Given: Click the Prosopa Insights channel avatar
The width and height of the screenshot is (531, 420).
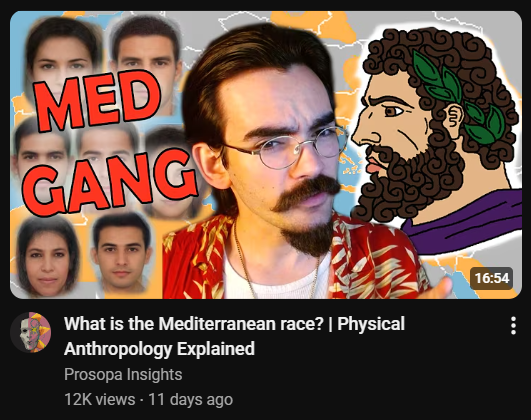Looking at the screenshot, I should [31, 332].
